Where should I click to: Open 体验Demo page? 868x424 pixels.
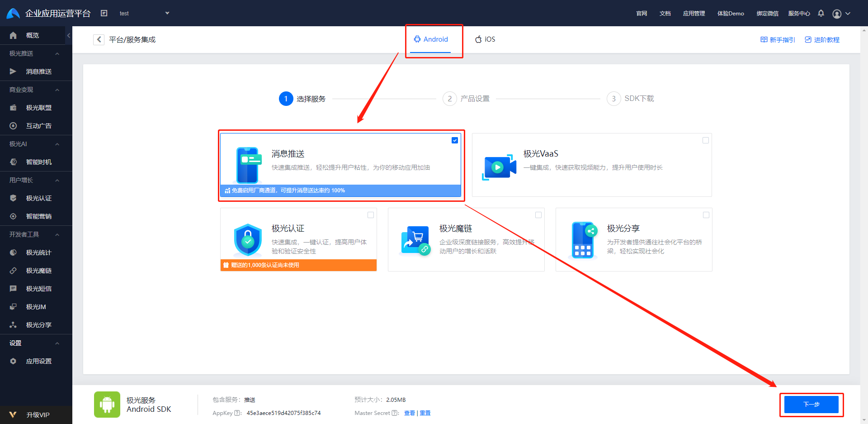coord(731,13)
